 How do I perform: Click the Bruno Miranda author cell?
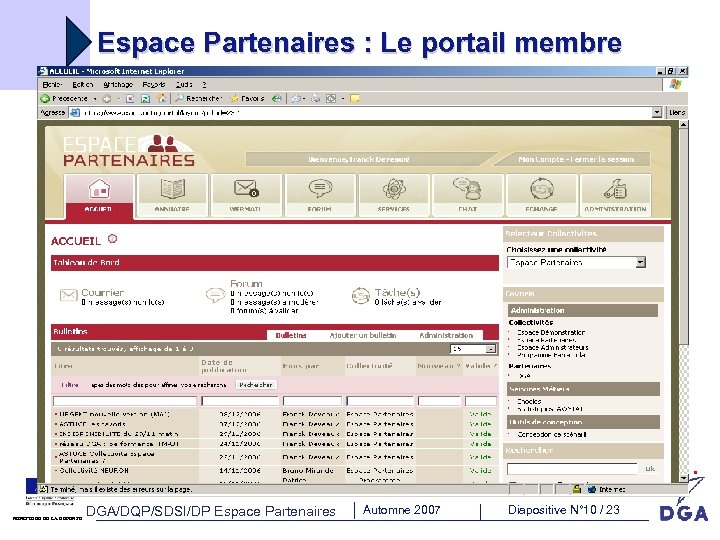coord(308,471)
